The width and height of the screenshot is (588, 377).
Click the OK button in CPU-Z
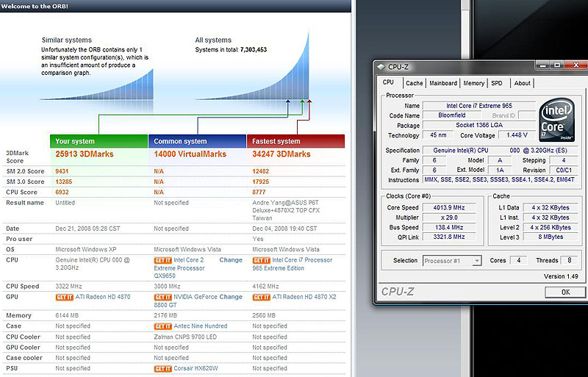tap(565, 292)
